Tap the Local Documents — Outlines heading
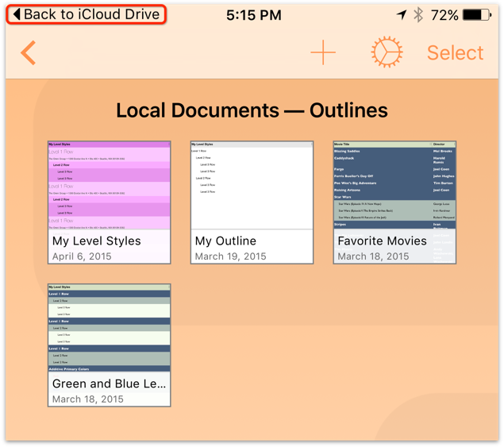This screenshot has height=447, width=504. point(252,110)
